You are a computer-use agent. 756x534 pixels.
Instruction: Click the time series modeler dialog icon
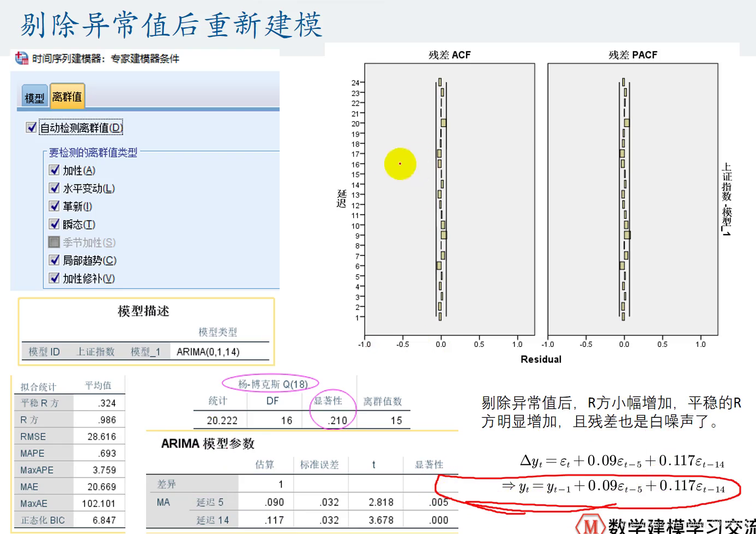21,58
